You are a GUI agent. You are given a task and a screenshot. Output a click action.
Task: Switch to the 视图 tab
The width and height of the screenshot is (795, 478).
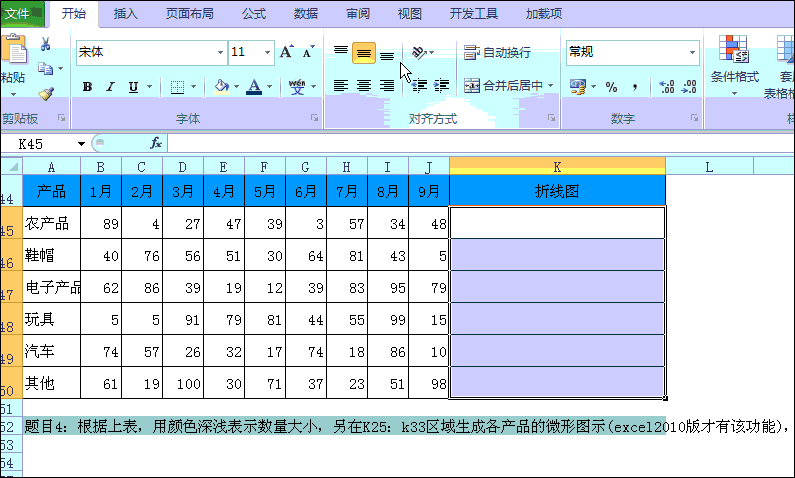pyautogui.click(x=410, y=14)
